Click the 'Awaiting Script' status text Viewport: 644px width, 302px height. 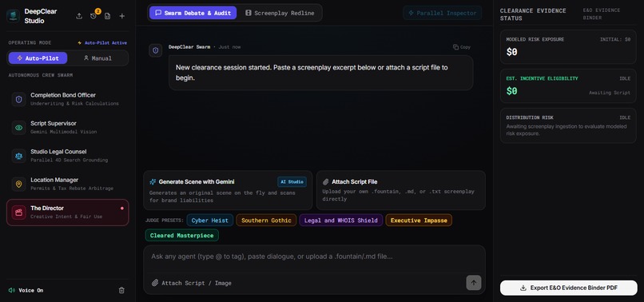[x=610, y=93]
